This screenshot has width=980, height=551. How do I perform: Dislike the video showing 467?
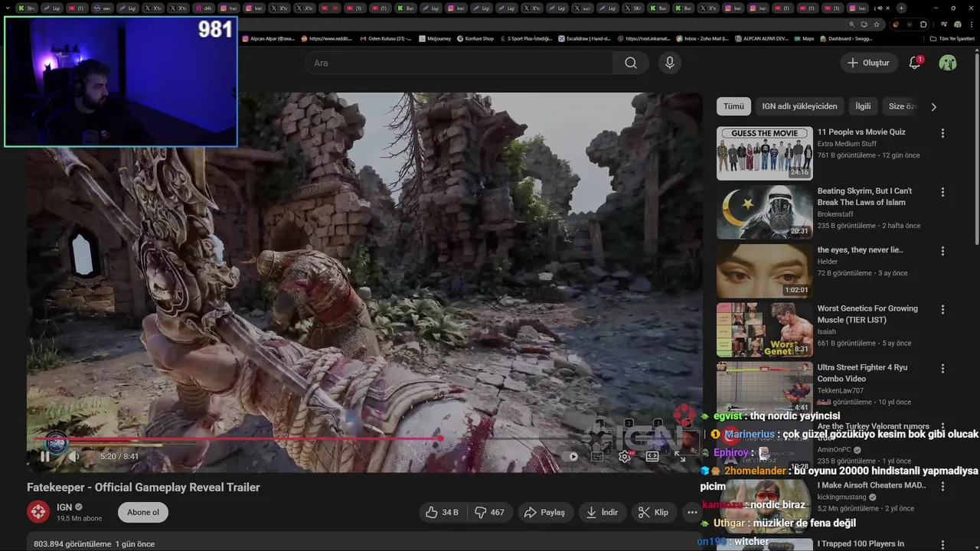coord(489,512)
